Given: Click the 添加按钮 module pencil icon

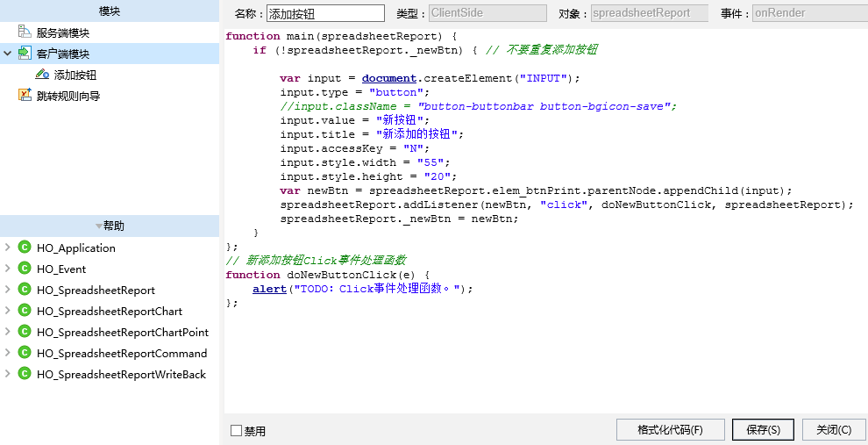Looking at the screenshot, I should [42, 75].
